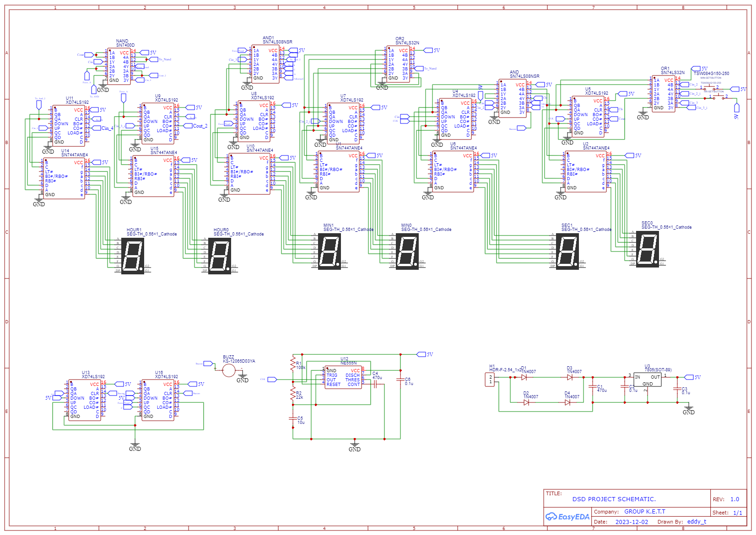Click the Cout_2 net port on U9

(195, 126)
